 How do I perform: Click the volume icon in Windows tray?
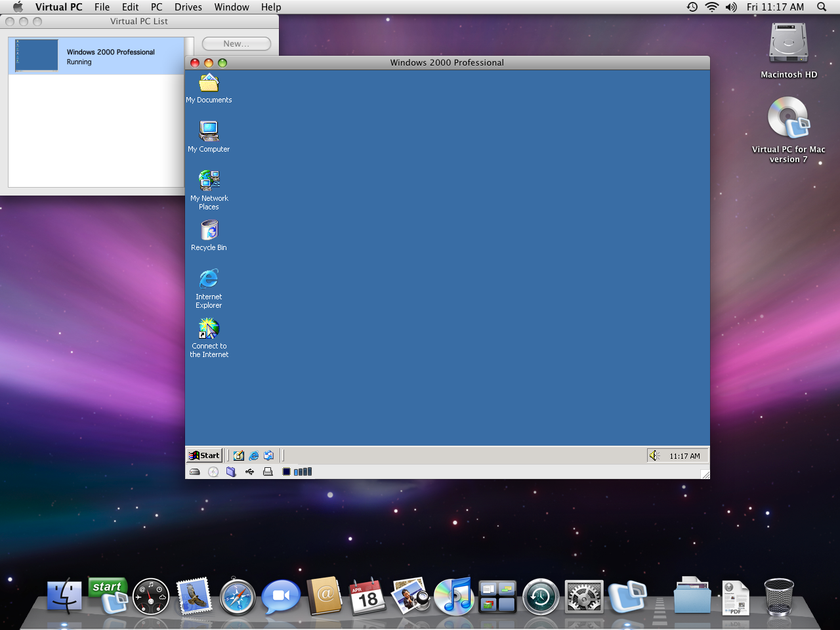pos(654,455)
